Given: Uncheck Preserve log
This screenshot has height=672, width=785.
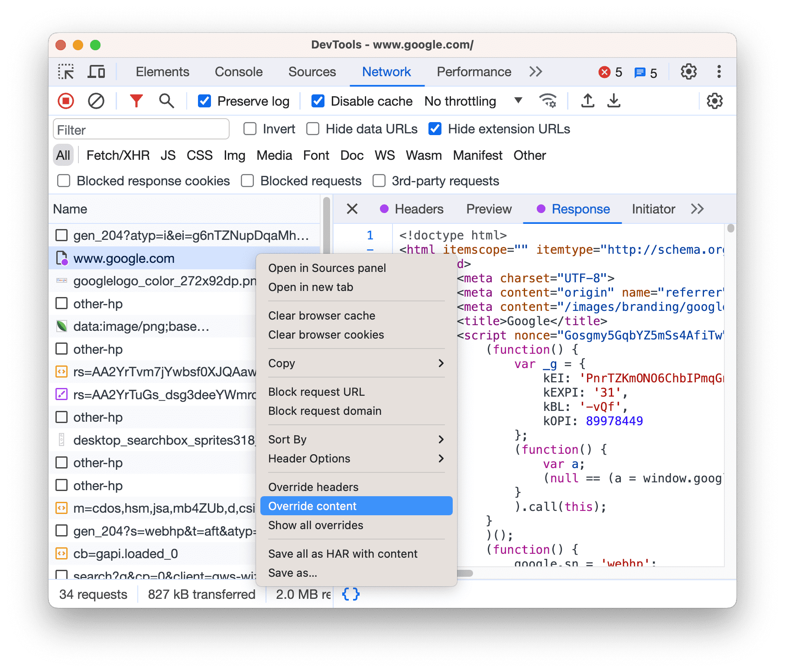Looking at the screenshot, I should 204,101.
